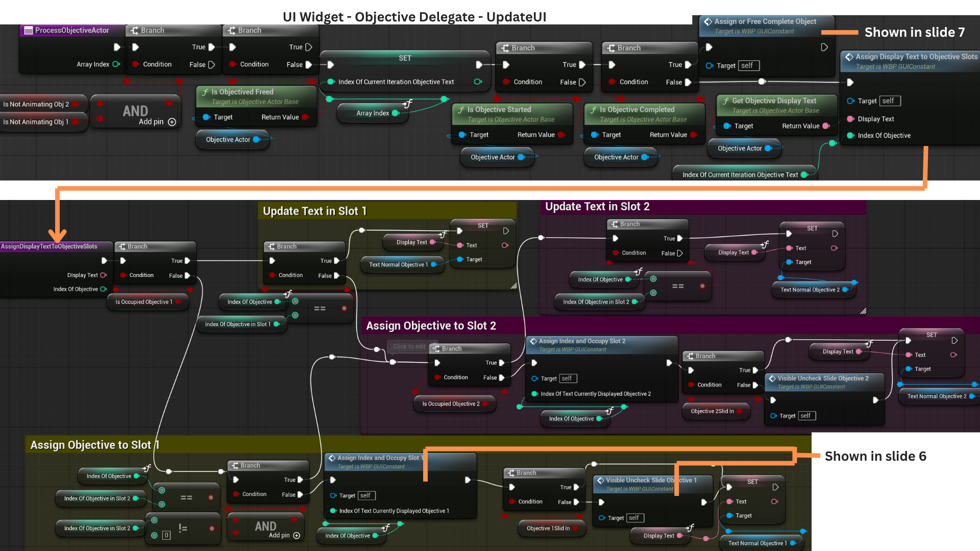980x551 pixels.
Task: Click icon on Visible Uncheck Slide Objective 2 node
Action: coord(772,379)
